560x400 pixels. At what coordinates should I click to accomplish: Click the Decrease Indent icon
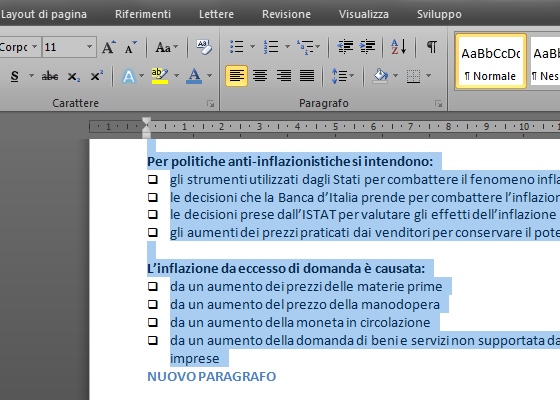tap(345, 47)
